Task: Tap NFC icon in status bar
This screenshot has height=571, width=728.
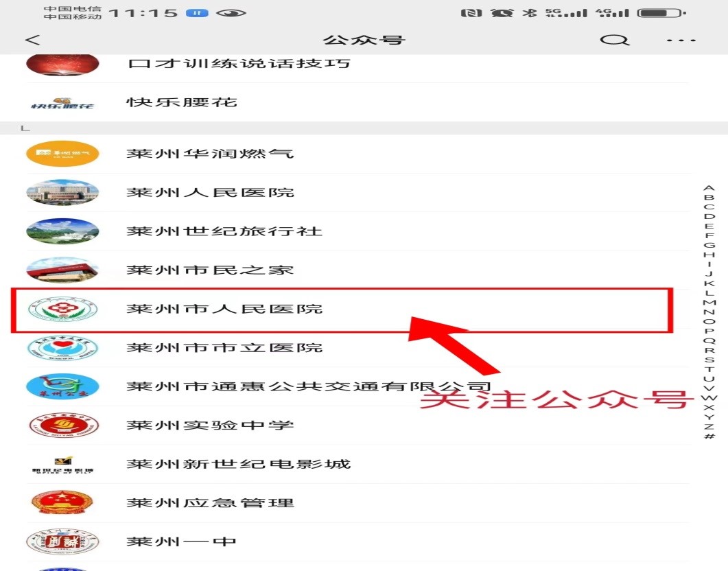Action: click(471, 12)
